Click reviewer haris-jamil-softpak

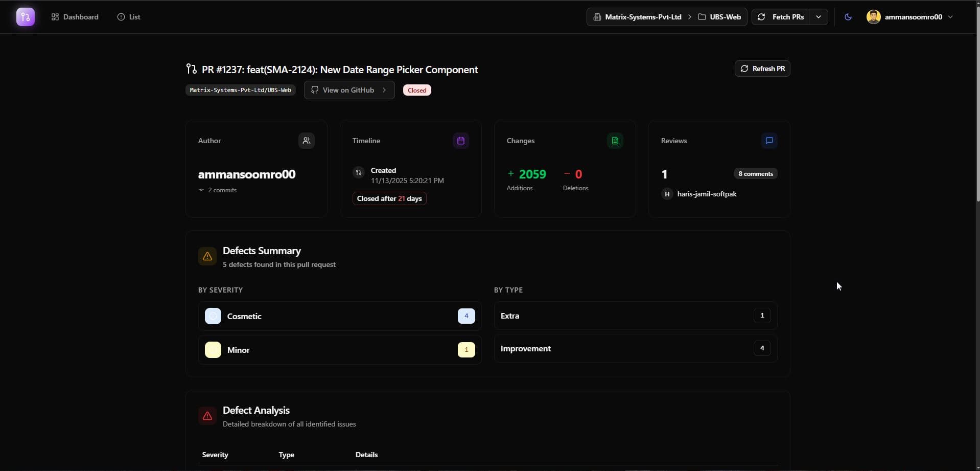[707, 194]
